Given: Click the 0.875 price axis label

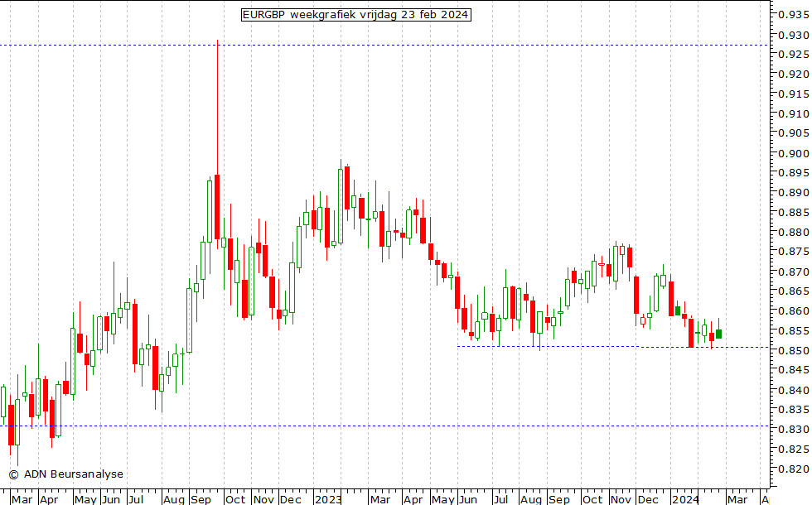Looking at the screenshot, I should pos(795,252).
